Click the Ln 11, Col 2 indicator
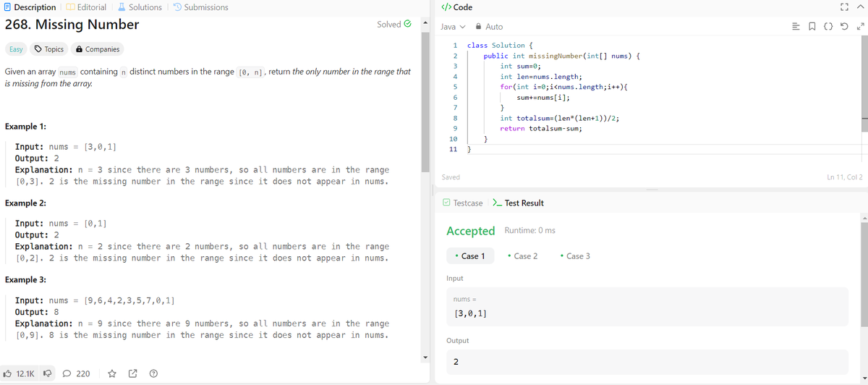The width and height of the screenshot is (868, 385). tap(845, 177)
